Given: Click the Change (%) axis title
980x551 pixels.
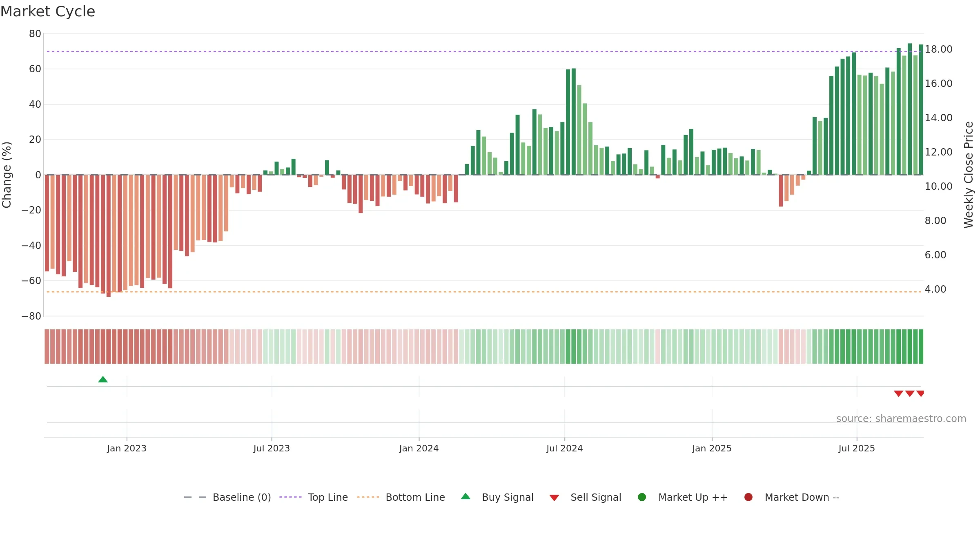Looking at the screenshot, I should (x=7, y=175).
